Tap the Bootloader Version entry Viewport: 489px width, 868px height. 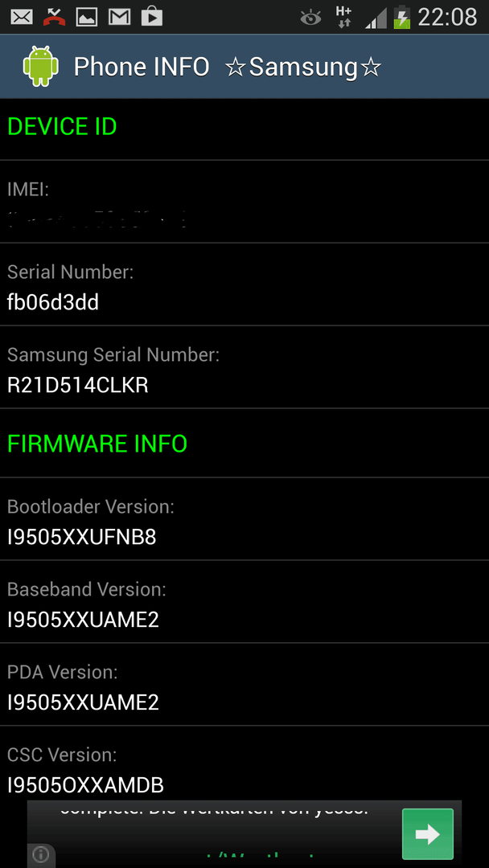244,518
